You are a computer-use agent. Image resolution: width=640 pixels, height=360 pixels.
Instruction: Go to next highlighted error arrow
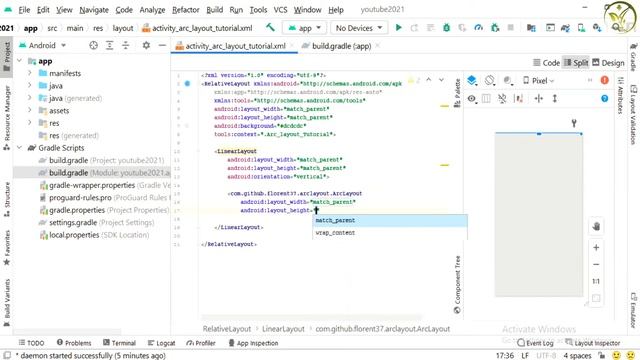[x=441, y=80]
